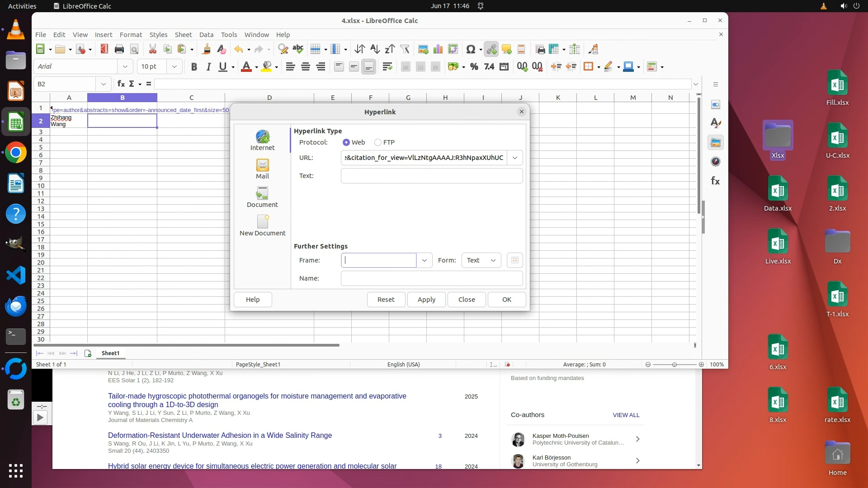Select the FTP protocol radio button
Image resolution: width=868 pixels, height=488 pixels.
click(378, 142)
